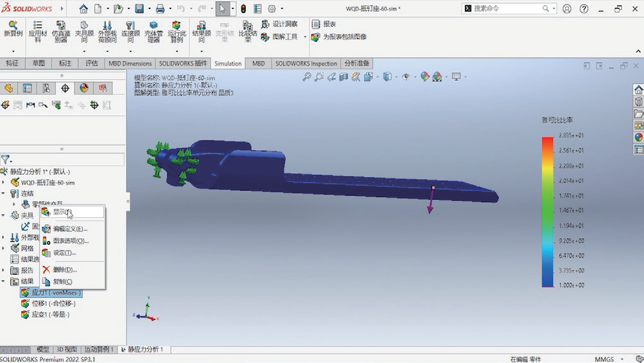Toggle the hide/show items eye icon
The image size is (644, 363).
point(406,77)
